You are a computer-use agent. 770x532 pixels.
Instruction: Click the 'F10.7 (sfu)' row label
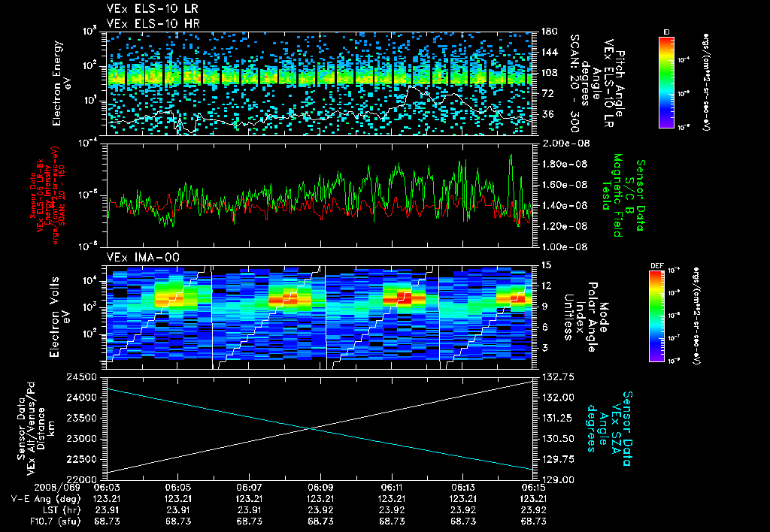(55, 521)
